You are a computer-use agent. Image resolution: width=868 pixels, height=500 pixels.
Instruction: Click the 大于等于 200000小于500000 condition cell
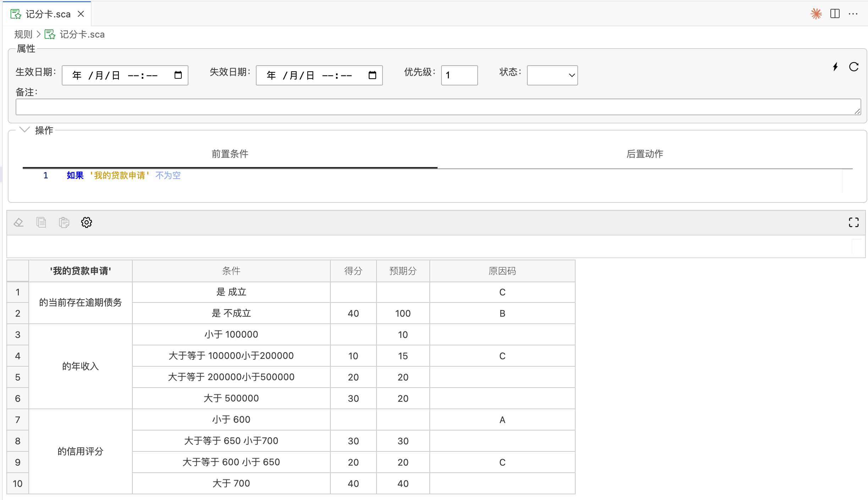231,377
